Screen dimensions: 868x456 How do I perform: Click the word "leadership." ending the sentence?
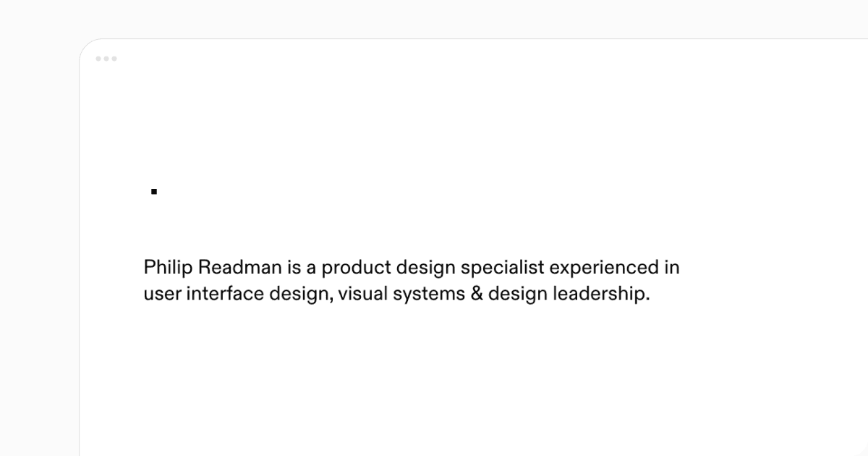click(x=602, y=295)
